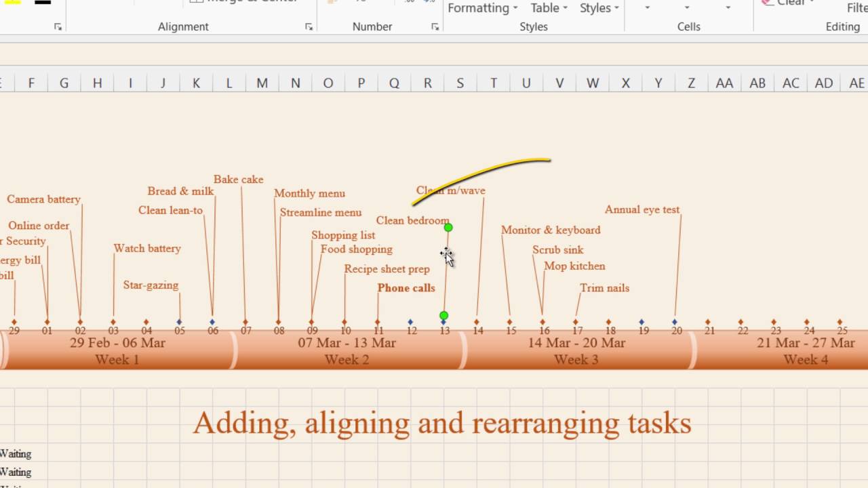Image resolution: width=868 pixels, height=488 pixels.
Task: Open the Format dropdown arrow in Cells group
Action: tap(728, 8)
